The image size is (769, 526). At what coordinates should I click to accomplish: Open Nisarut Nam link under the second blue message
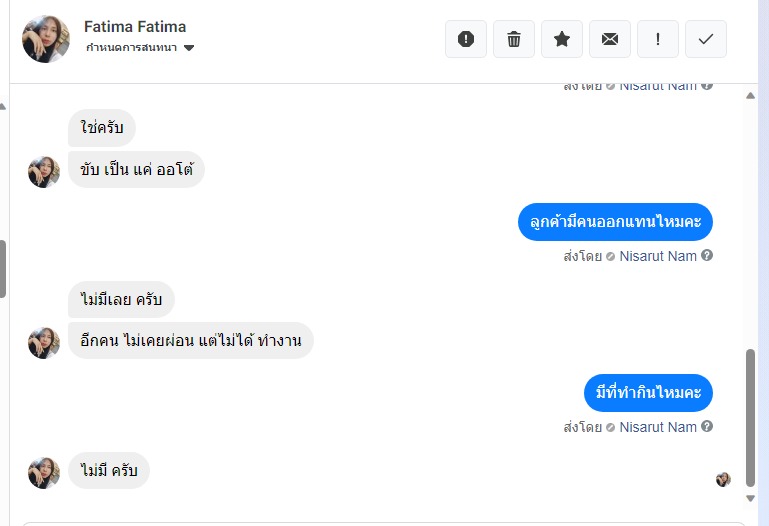tap(658, 427)
